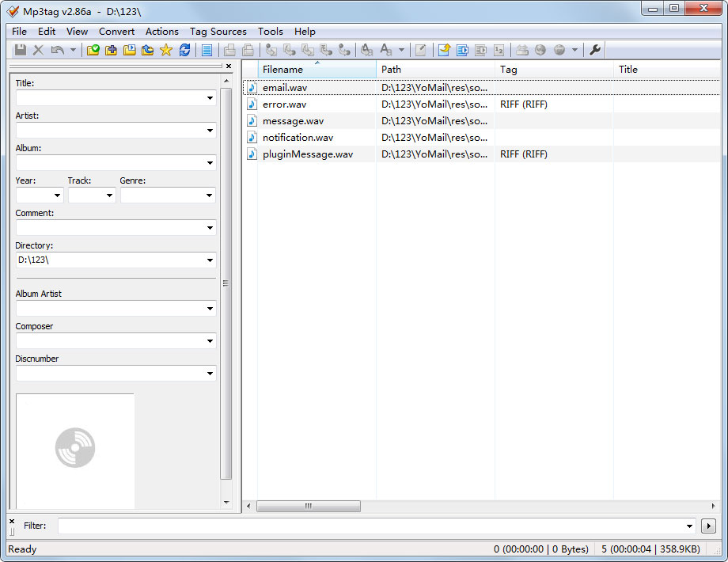Sort by the Path column header
This screenshot has height=562, width=728.
tap(435, 69)
